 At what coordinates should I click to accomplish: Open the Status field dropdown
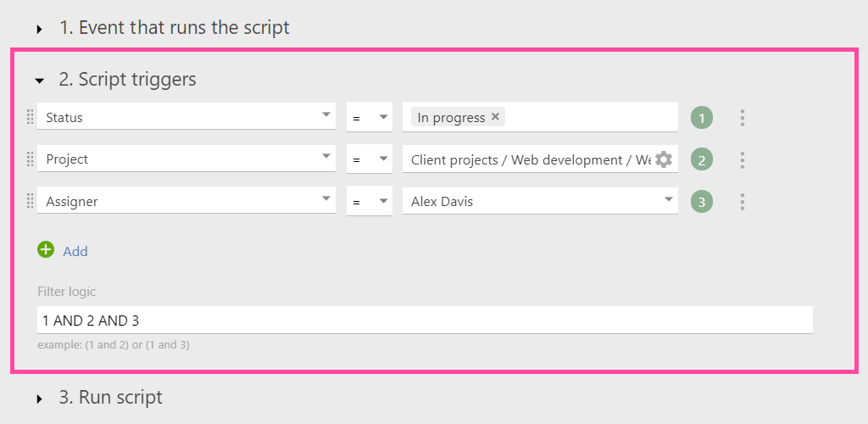[186, 115]
